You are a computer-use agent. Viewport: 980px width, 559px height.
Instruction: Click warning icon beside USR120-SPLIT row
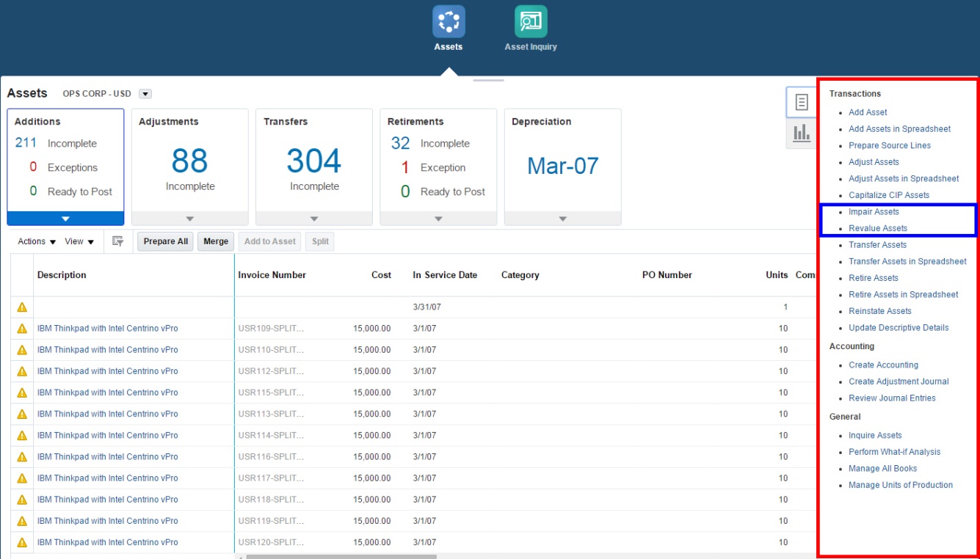point(22,542)
